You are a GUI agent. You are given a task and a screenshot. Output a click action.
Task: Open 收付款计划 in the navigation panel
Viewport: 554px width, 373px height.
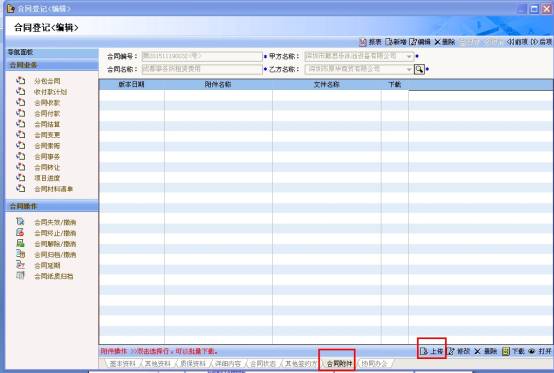pos(50,92)
